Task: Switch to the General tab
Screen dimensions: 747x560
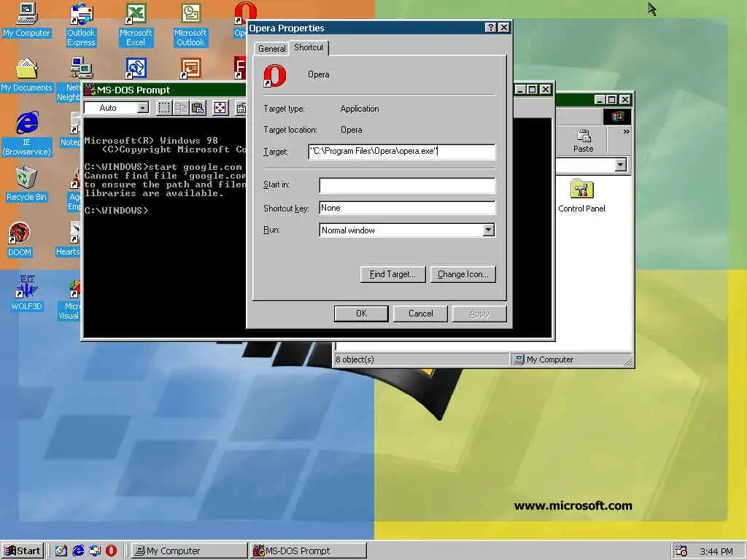Action: coord(271,49)
